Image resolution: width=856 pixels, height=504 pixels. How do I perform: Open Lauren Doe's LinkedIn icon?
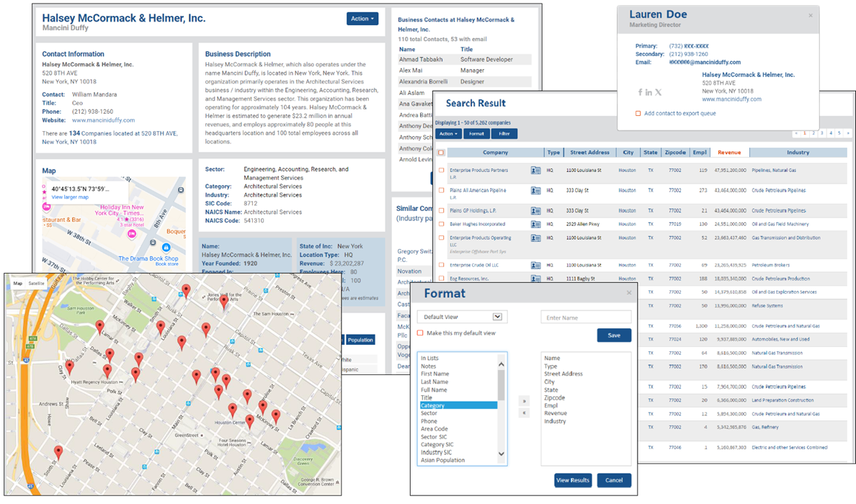pyautogui.click(x=648, y=92)
